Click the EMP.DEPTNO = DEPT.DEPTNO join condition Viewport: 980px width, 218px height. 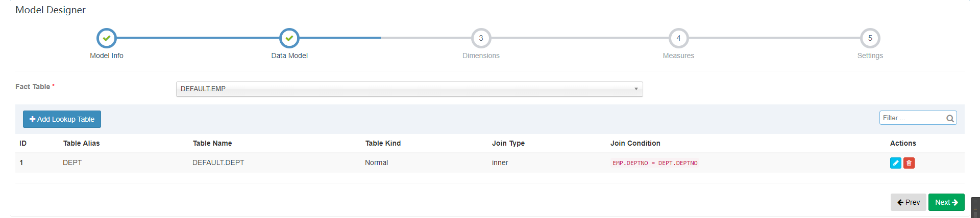point(655,163)
